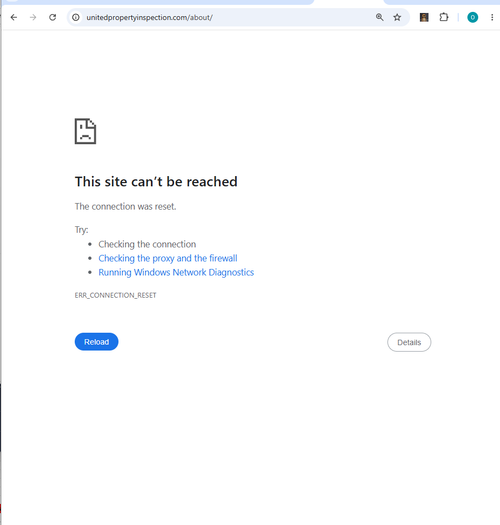
Task: Click the 'Checking the connection' suggestion text
Action: 147,244
